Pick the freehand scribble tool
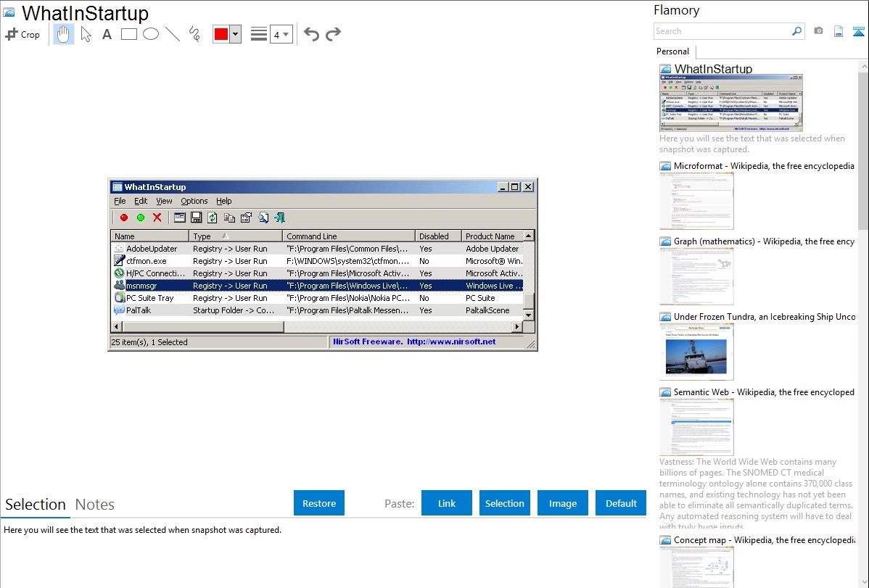 point(194,34)
